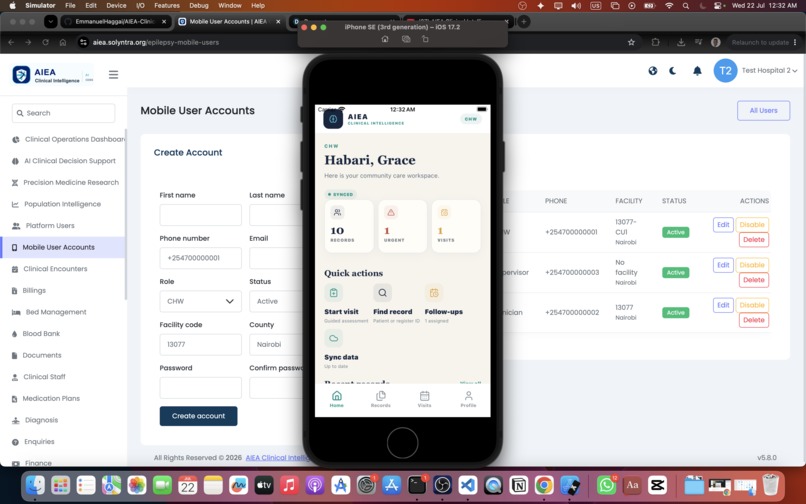Open the Features menu in menu bar
Screen dimensions: 806x504
point(167,6)
